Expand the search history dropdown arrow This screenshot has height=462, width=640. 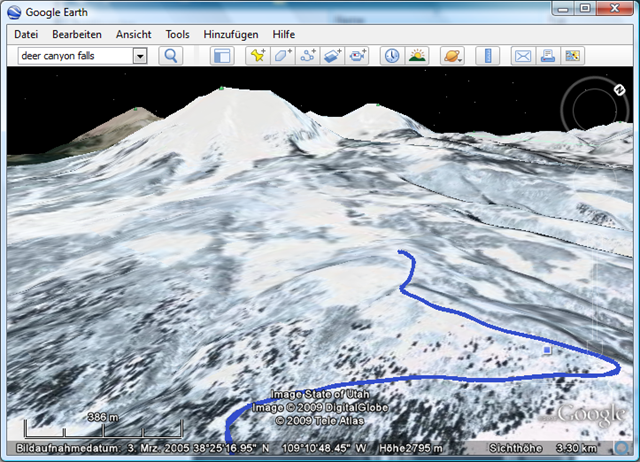(140, 57)
